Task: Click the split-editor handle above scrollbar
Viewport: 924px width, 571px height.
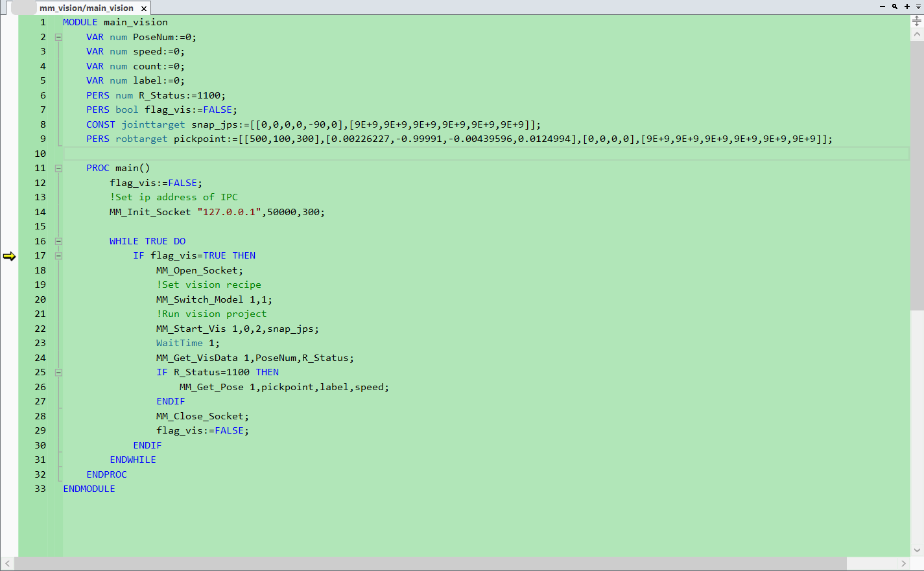Action: click(x=917, y=21)
